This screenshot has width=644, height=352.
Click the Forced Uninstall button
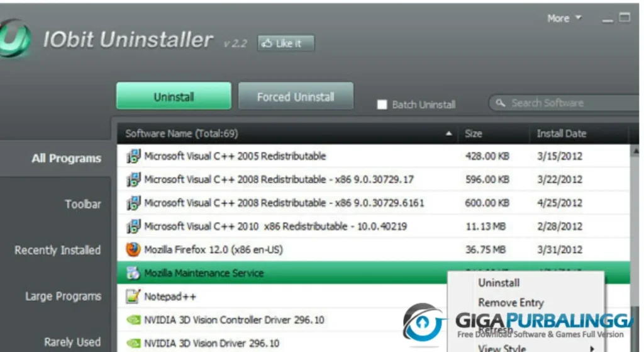pos(296,96)
